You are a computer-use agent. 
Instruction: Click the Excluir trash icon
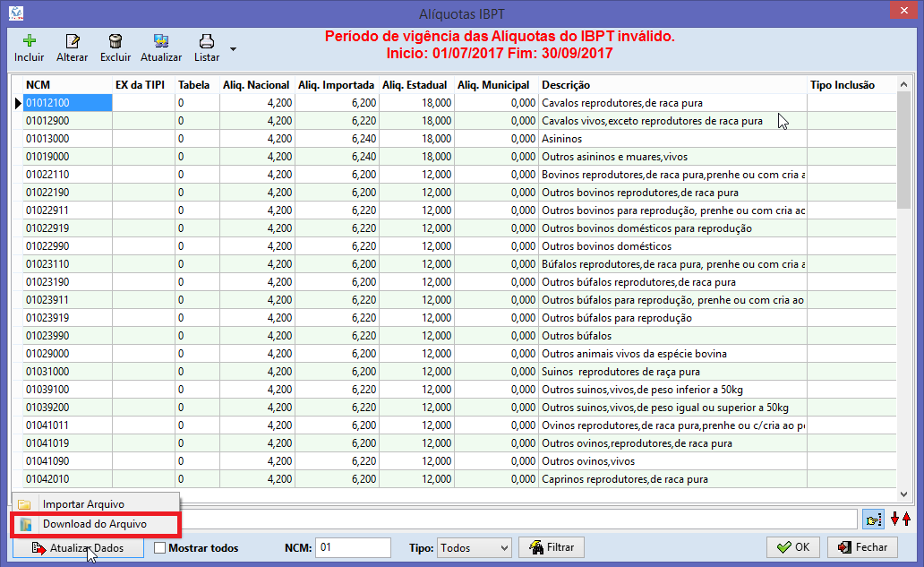point(115,41)
